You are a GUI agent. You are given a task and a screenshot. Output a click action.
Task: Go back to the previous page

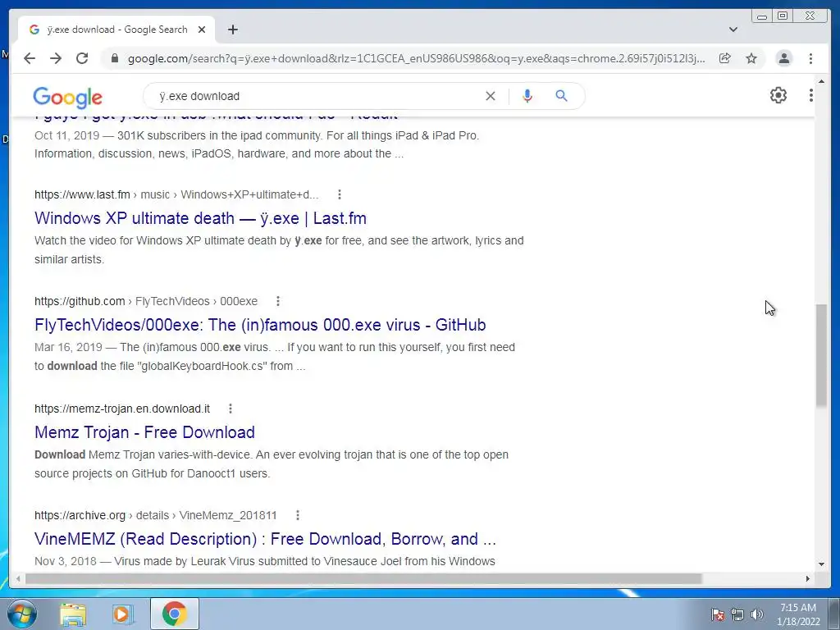(x=30, y=58)
